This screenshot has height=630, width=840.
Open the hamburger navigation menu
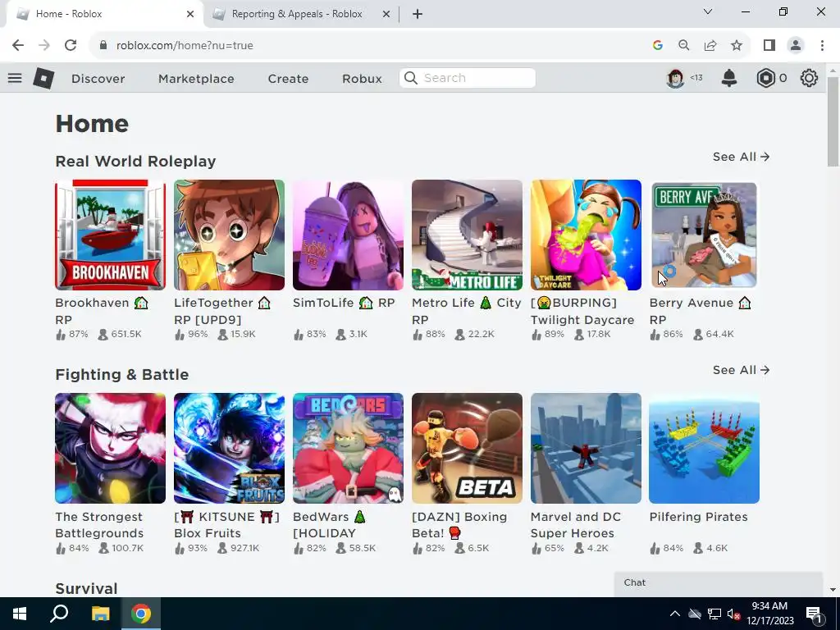coord(15,78)
